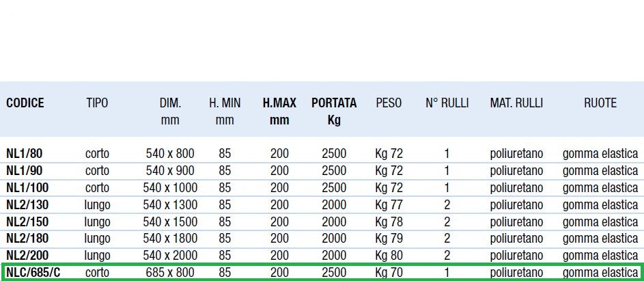Select the 540 x 2000 dimension cell
The height and width of the screenshot is (281, 644).
[171, 256]
